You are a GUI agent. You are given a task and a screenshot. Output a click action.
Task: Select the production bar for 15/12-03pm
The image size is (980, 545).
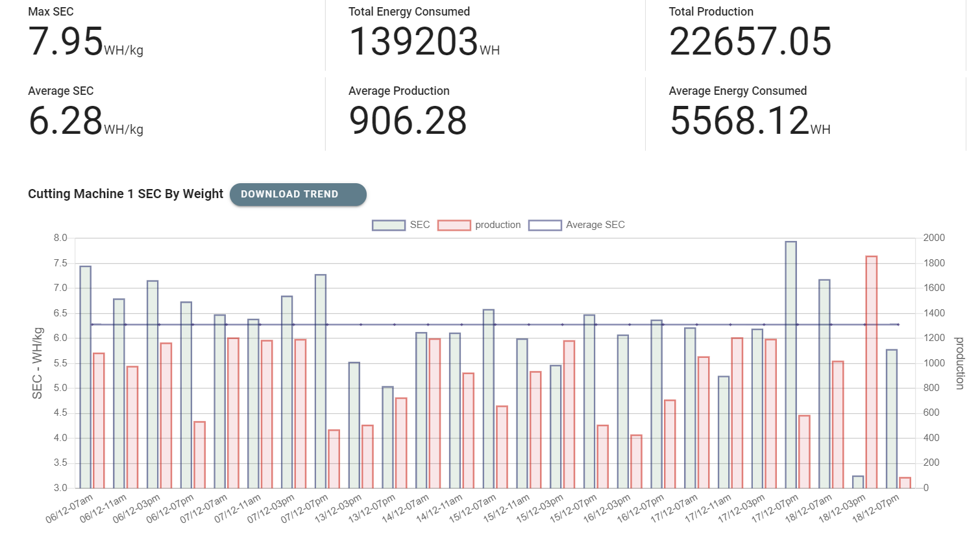point(569,414)
